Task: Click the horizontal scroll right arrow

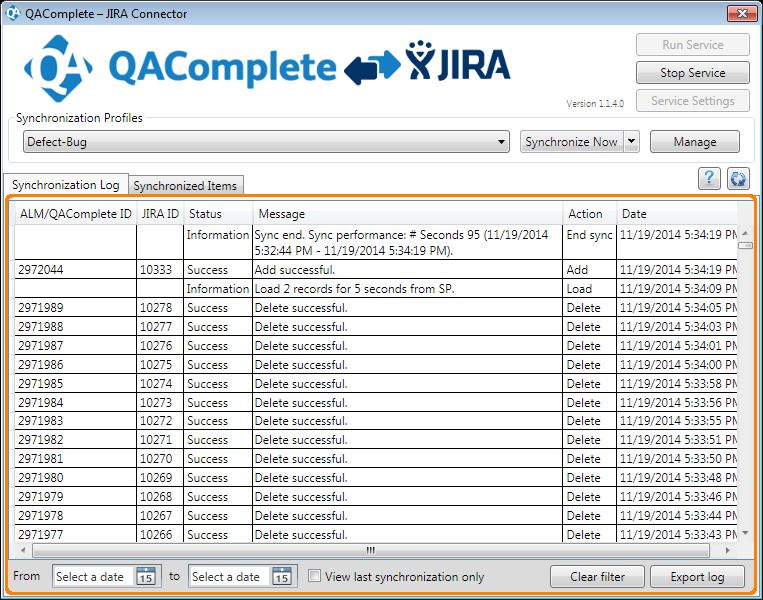Action: (x=727, y=550)
